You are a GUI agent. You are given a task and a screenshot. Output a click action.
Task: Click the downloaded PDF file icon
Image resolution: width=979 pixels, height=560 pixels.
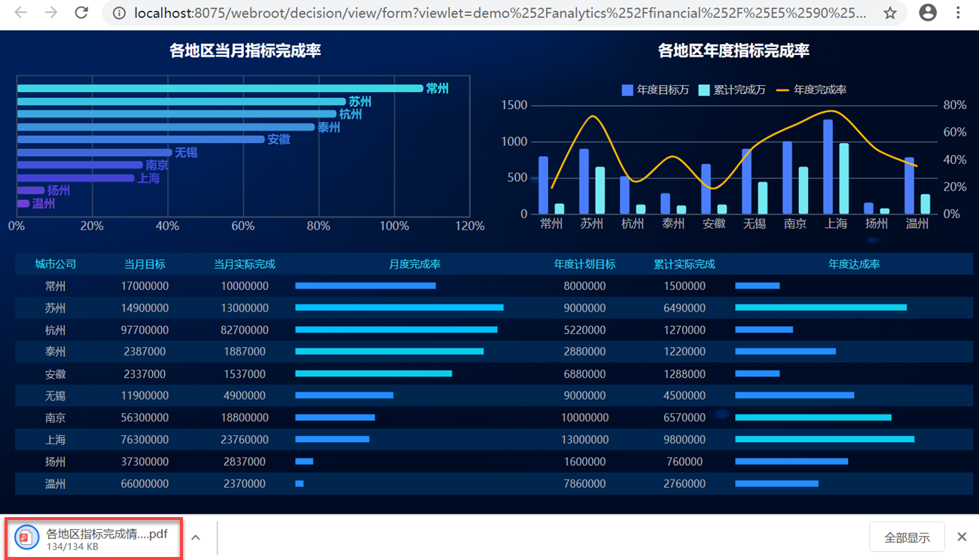(26, 537)
